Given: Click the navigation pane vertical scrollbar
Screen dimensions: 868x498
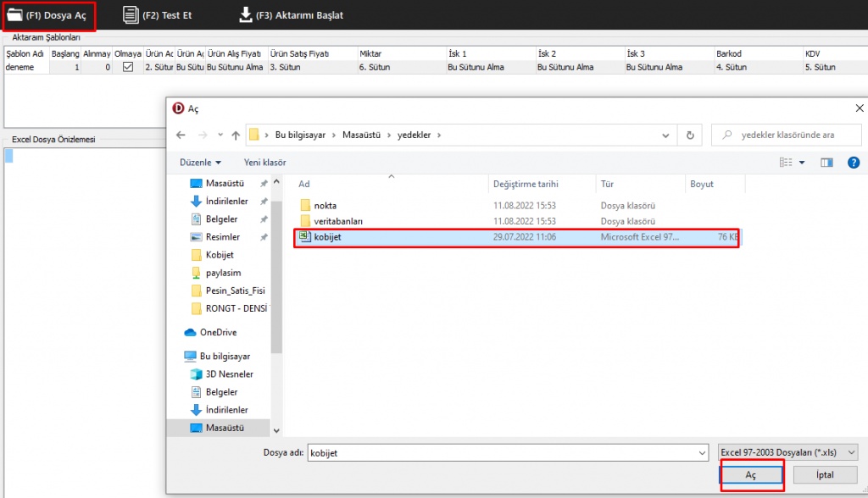Looking at the screenshot, I should point(276,277).
